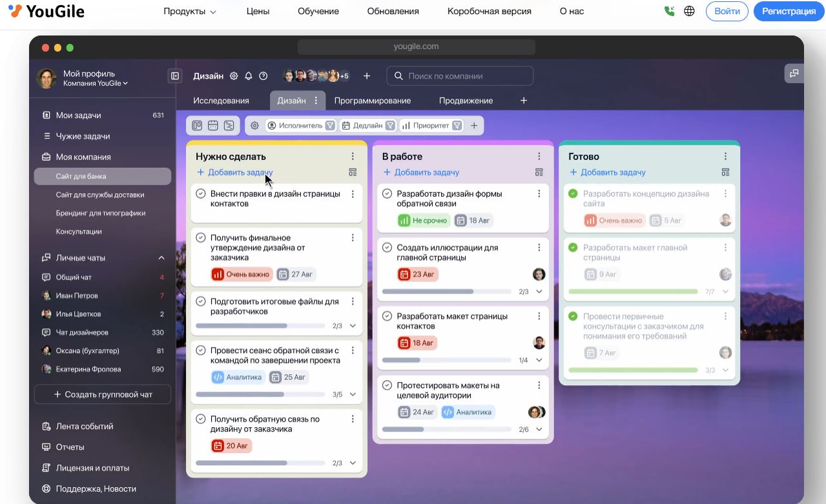
Task: Toggle list view icon in Готово column
Action: click(x=725, y=172)
